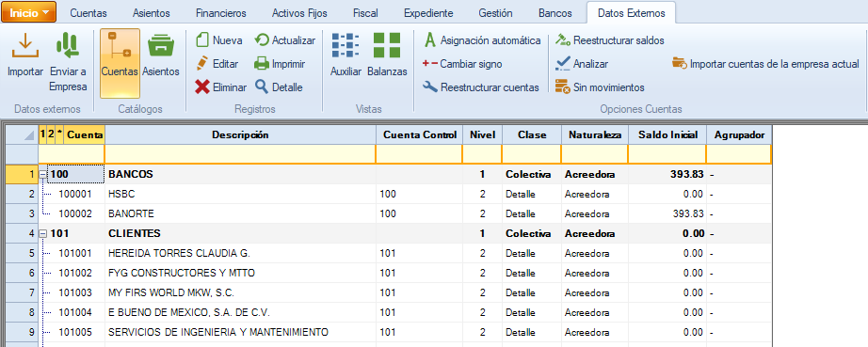Select the HSBC account row
868x347 pixels.
[x=389, y=195]
